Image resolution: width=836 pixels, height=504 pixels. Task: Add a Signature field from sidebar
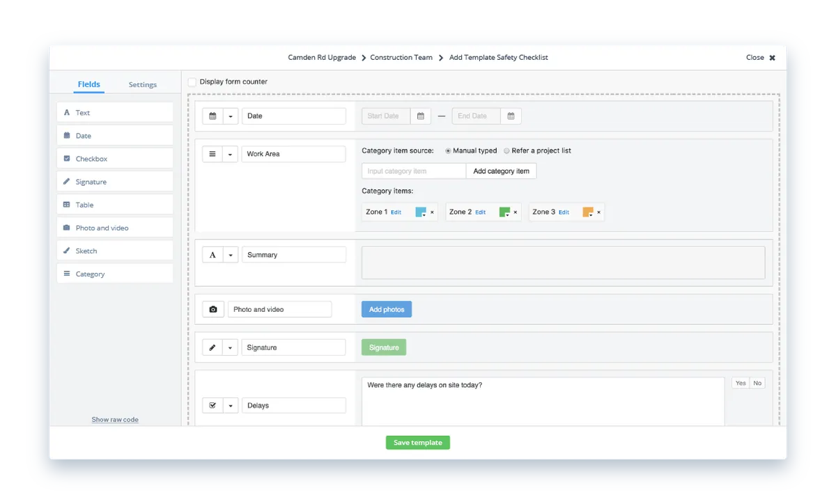click(x=115, y=182)
